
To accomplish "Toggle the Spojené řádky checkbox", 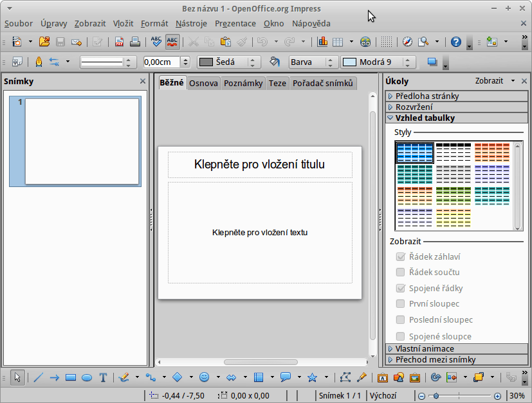I will [x=400, y=288].
